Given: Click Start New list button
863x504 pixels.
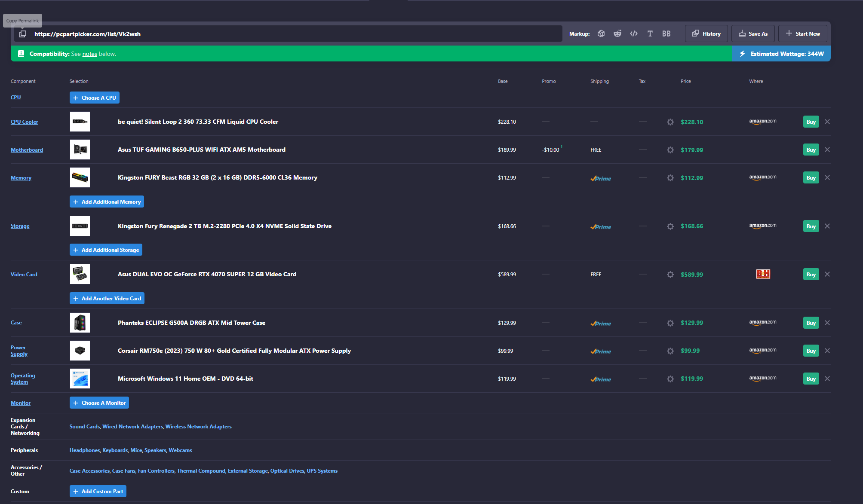Looking at the screenshot, I should [802, 34].
